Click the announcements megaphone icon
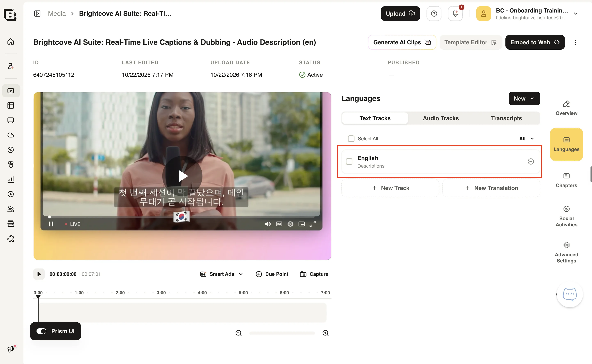Image resolution: width=592 pixels, height=364 pixels. click(11, 349)
